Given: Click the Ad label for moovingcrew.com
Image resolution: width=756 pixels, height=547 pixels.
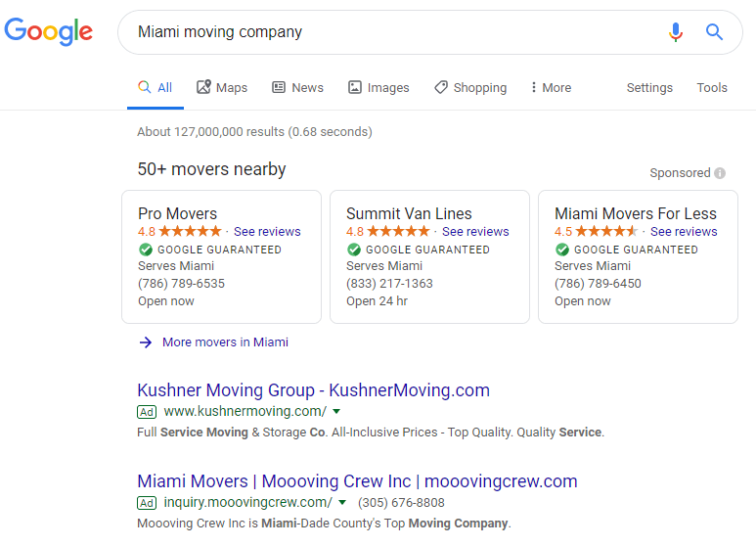Looking at the screenshot, I should pos(147,503).
